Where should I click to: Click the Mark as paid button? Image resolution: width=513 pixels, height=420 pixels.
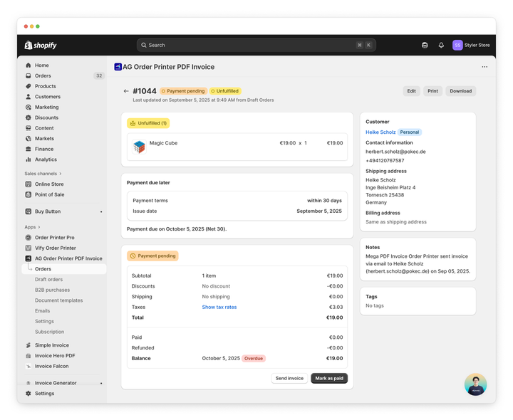[329, 378]
